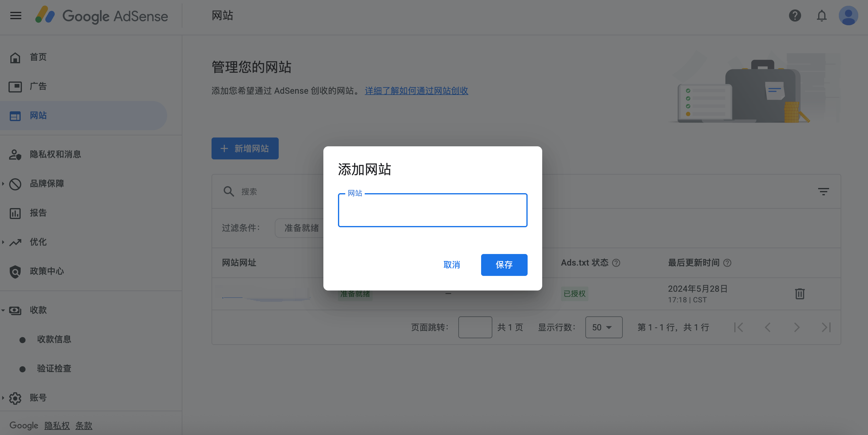This screenshot has width=868, height=435.
Task: Click the 已授权 status badge
Action: pyautogui.click(x=574, y=294)
